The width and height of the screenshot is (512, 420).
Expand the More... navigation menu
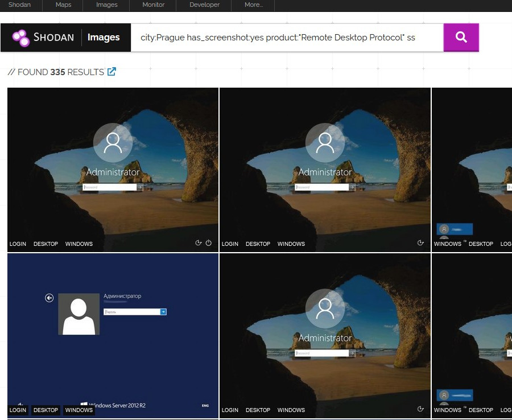[254, 5]
